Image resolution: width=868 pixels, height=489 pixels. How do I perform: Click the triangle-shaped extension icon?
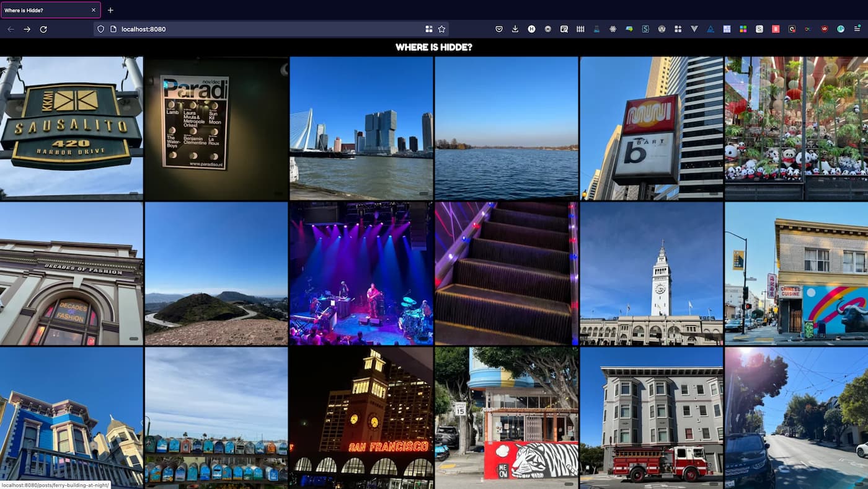[711, 29]
